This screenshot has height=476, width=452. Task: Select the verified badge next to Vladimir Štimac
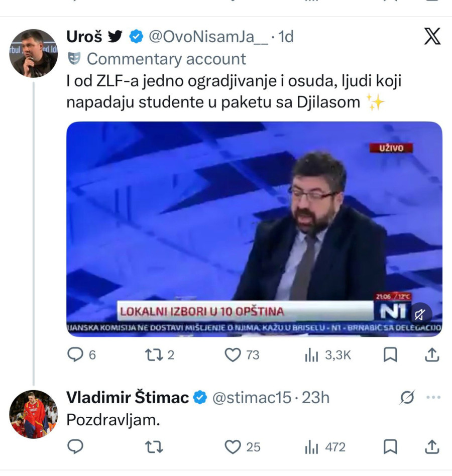200,396
